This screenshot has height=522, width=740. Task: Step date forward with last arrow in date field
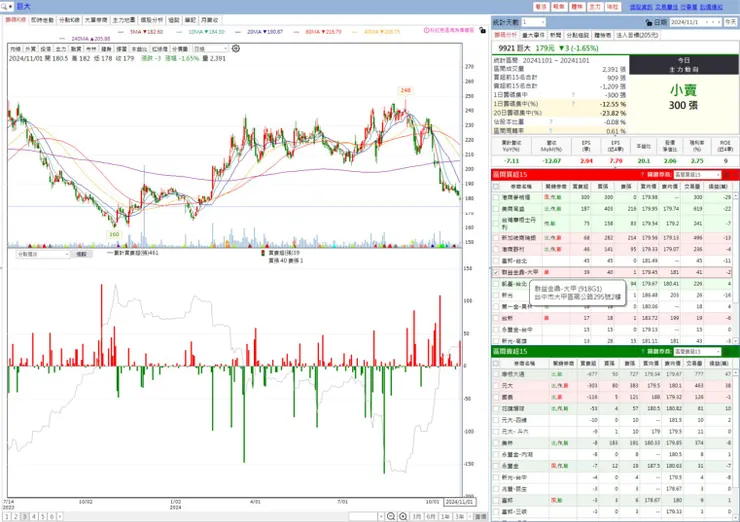pyautogui.click(x=718, y=22)
